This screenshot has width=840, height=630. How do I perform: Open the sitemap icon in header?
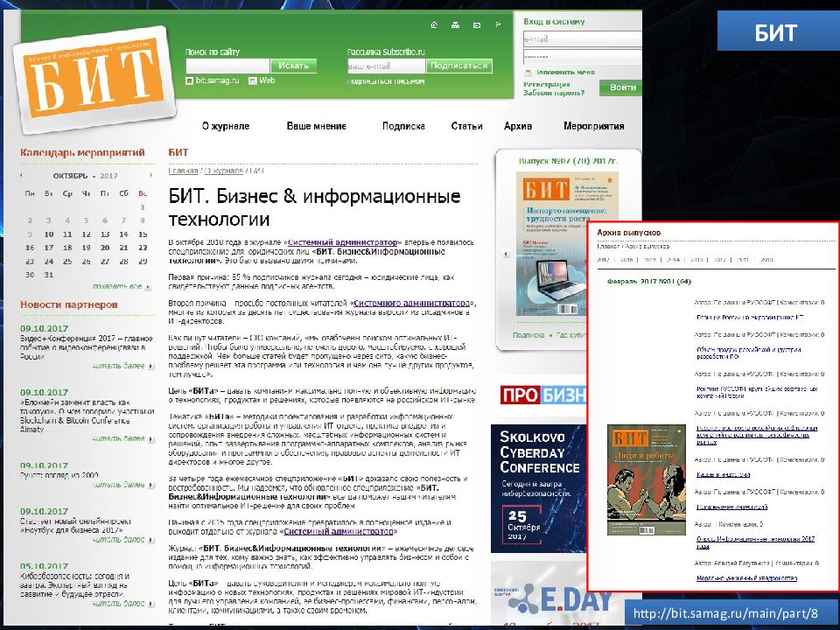pyautogui.click(x=455, y=25)
